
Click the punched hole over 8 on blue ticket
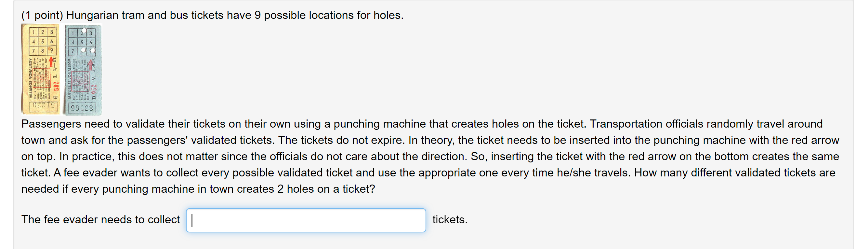tap(84, 50)
